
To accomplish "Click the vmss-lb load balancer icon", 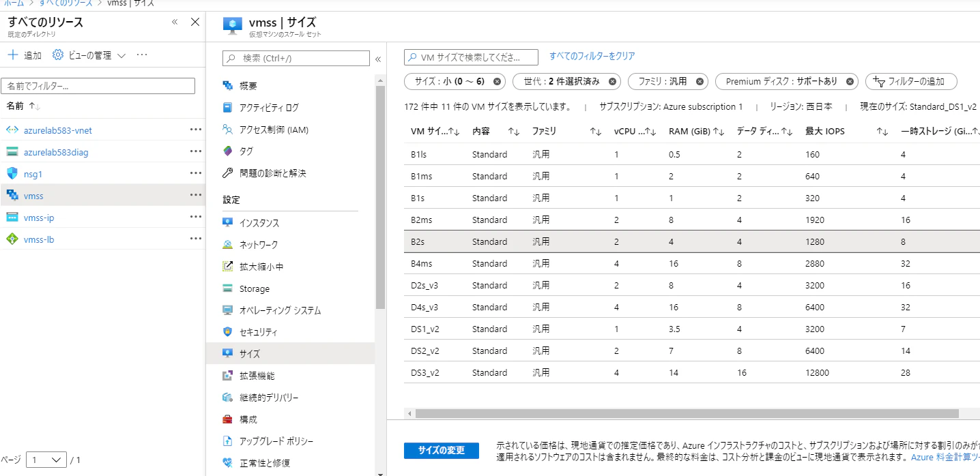I will (x=12, y=239).
